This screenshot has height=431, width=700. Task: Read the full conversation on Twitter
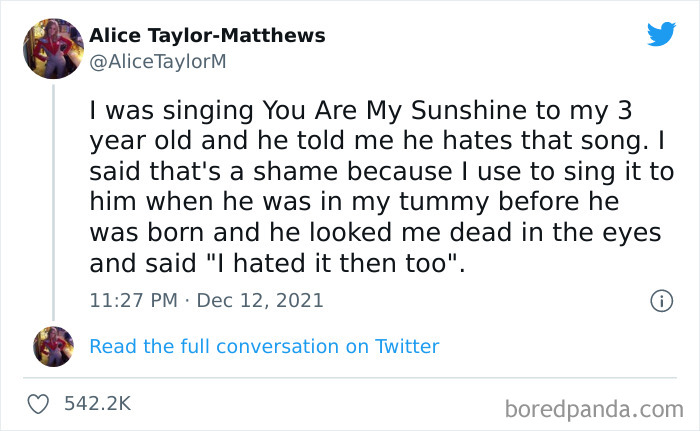(264, 347)
